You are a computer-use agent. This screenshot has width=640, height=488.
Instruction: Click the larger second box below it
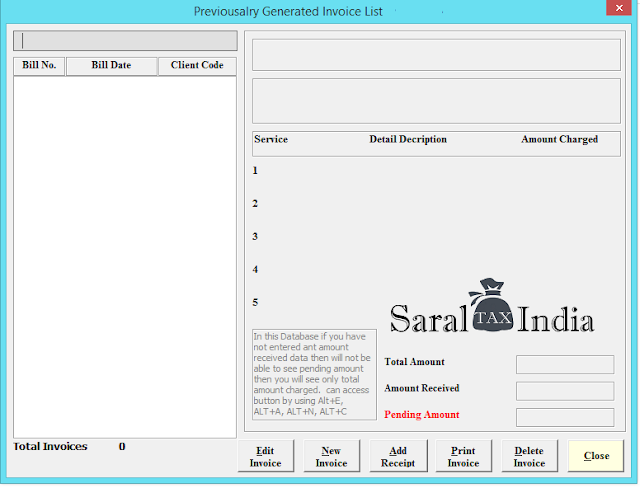436,101
